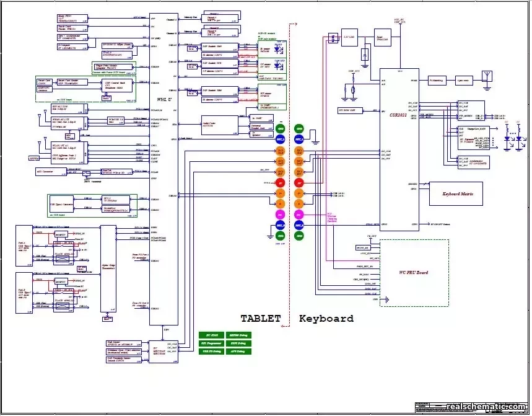Click the E-Compass block
Screen dimensions: 532x416
pyautogui.click(x=72, y=47)
